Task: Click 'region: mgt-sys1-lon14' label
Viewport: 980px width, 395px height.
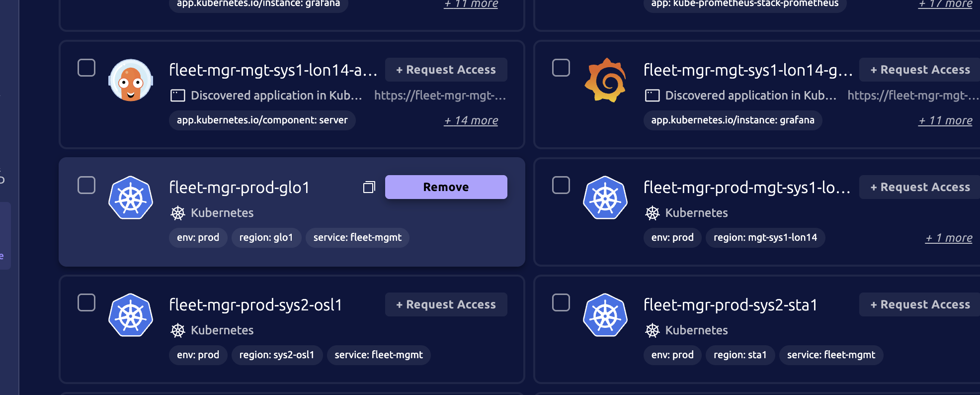Action: tap(765, 237)
